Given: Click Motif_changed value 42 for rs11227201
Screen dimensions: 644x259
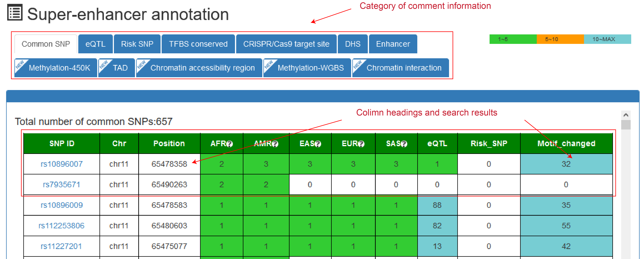Looking at the screenshot, I should click(x=566, y=246).
